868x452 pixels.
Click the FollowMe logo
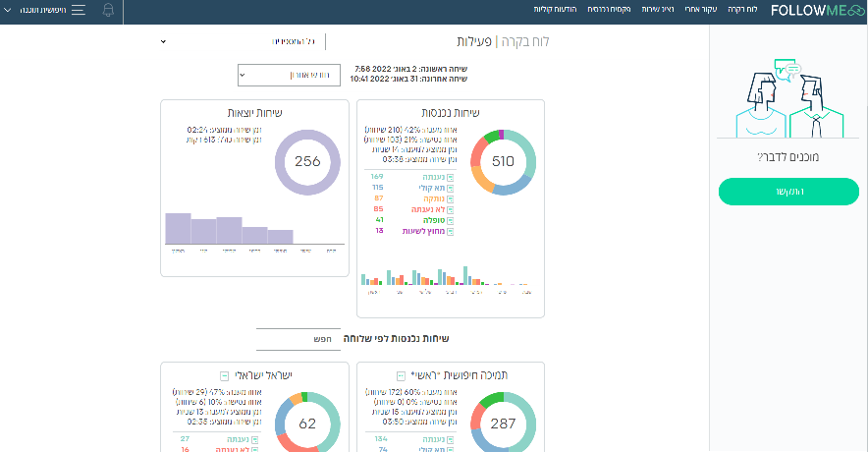[x=817, y=10]
